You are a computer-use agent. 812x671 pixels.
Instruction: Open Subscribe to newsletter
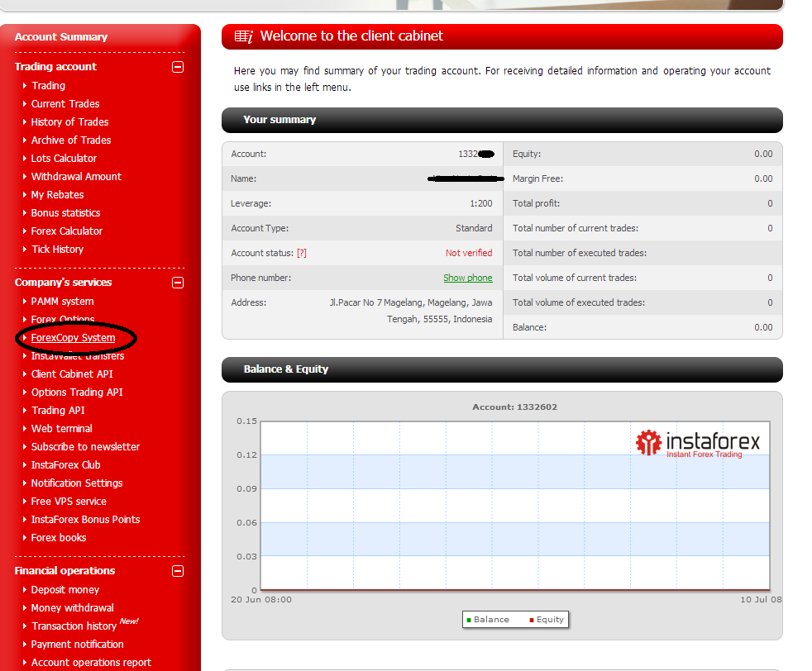(x=85, y=446)
